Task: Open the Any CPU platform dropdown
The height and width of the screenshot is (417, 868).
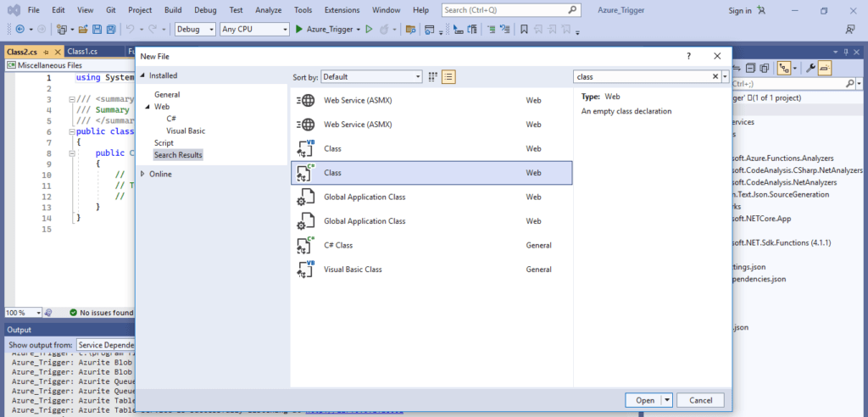Action: click(x=254, y=30)
